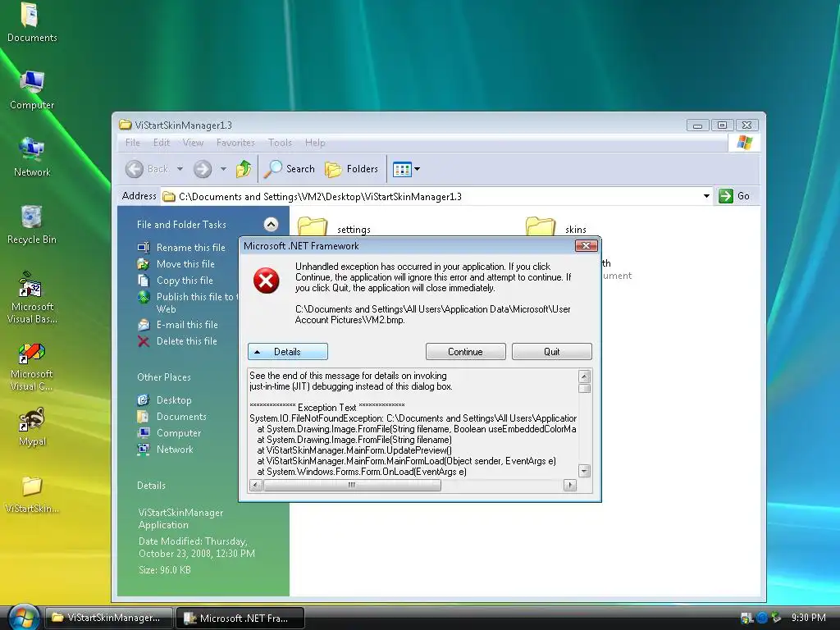Screen dimensions: 840x630
Task: Open the Computer desktop icon
Action: tap(32, 90)
